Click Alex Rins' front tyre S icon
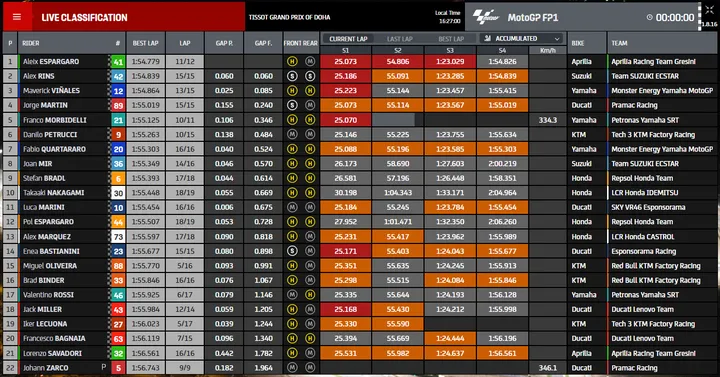The height and width of the screenshot is (377, 720). [292, 76]
